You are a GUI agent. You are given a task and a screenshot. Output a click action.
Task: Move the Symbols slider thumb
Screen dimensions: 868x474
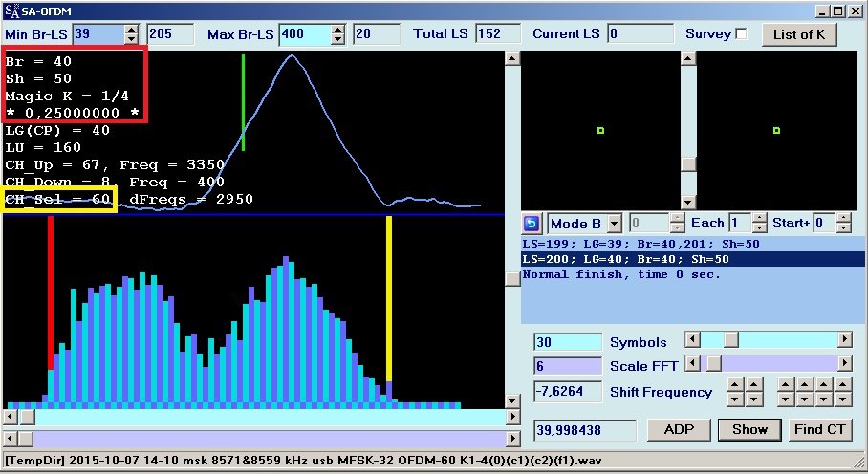tap(731, 339)
